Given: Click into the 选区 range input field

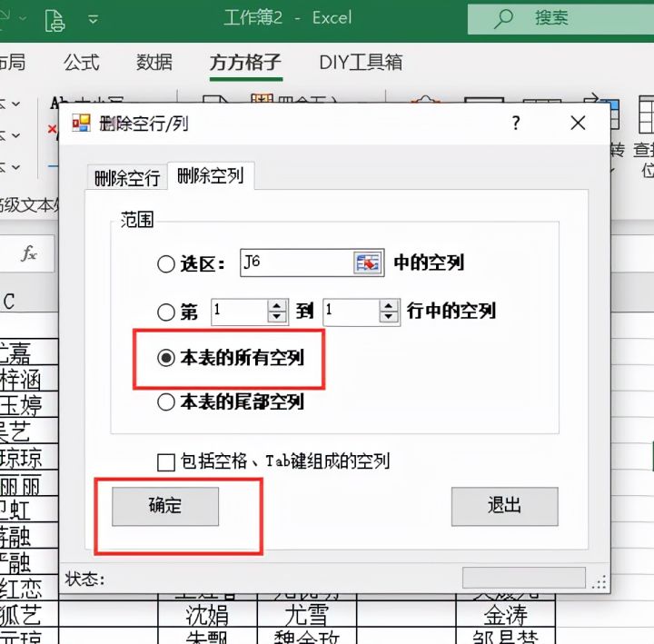Looking at the screenshot, I should tap(296, 263).
